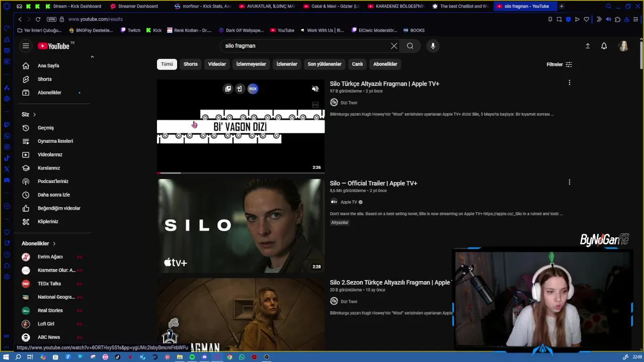Open more options for Silo Official Trailer

[x=570, y=182]
